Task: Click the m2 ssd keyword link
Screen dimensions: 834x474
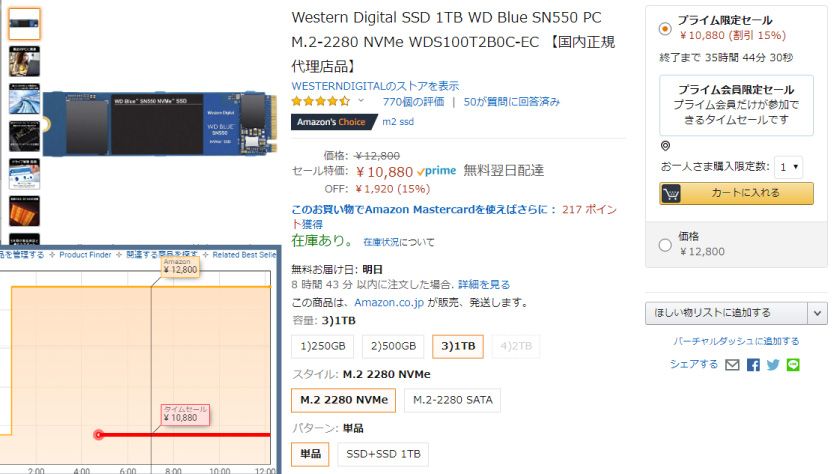Action: click(398, 122)
